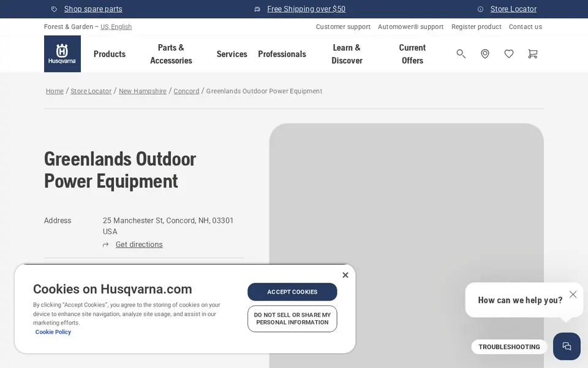Click the arrow icon beside Get directions
The width and height of the screenshot is (588, 368).
click(x=106, y=245)
